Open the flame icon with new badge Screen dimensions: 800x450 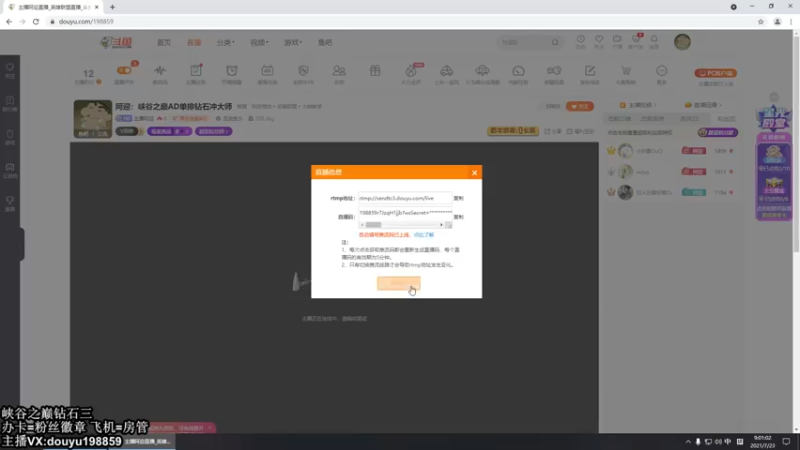(411, 71)
